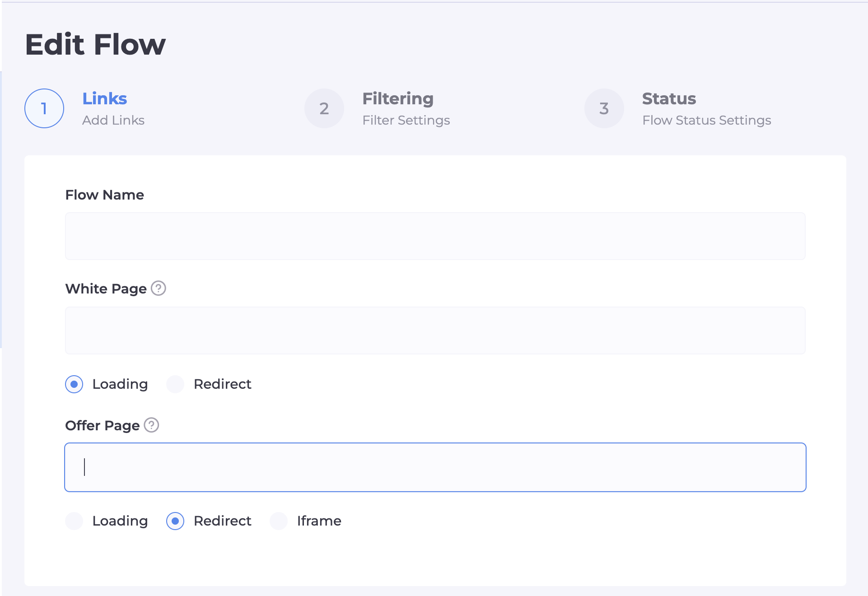Choose Iframe option for Offer Page
This screenshot has height=596, width=868.
tap(279, 521)
